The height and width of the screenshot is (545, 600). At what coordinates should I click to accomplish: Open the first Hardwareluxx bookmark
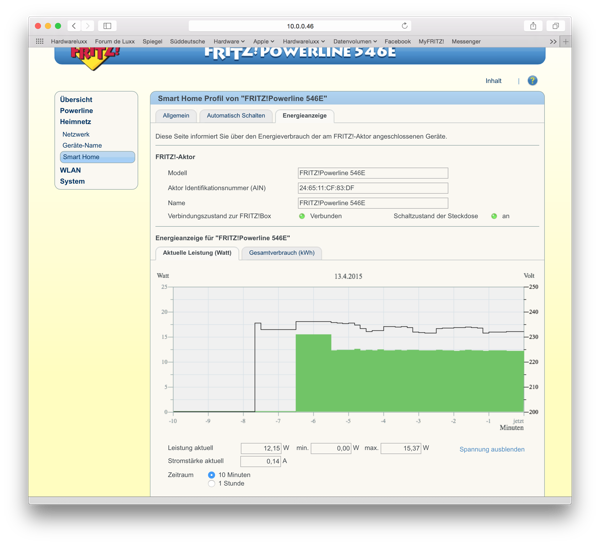click(x=69, y=41)
